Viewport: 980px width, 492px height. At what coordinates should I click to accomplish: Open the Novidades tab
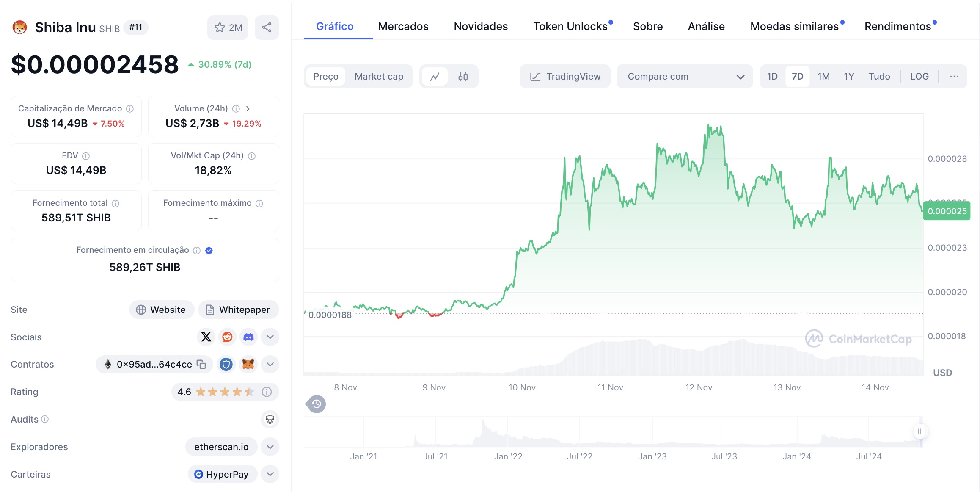pos(481,27)
